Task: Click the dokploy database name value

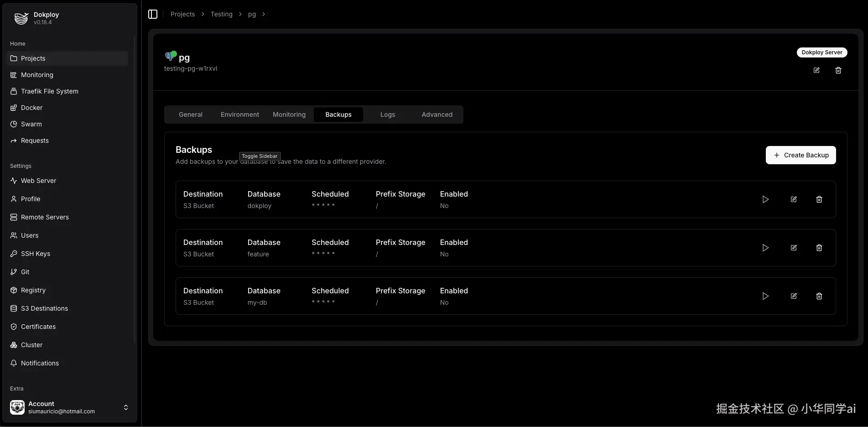Action: click(260, 206)
